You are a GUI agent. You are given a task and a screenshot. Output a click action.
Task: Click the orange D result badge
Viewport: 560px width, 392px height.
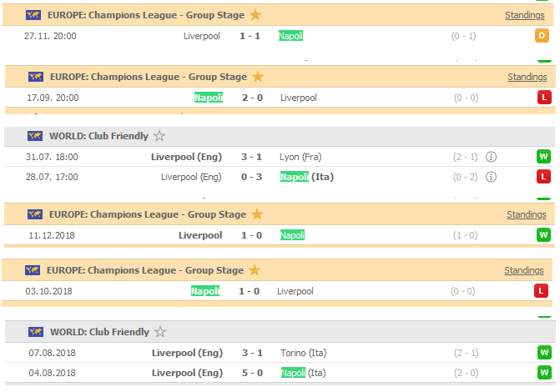[x=542, y=36]
